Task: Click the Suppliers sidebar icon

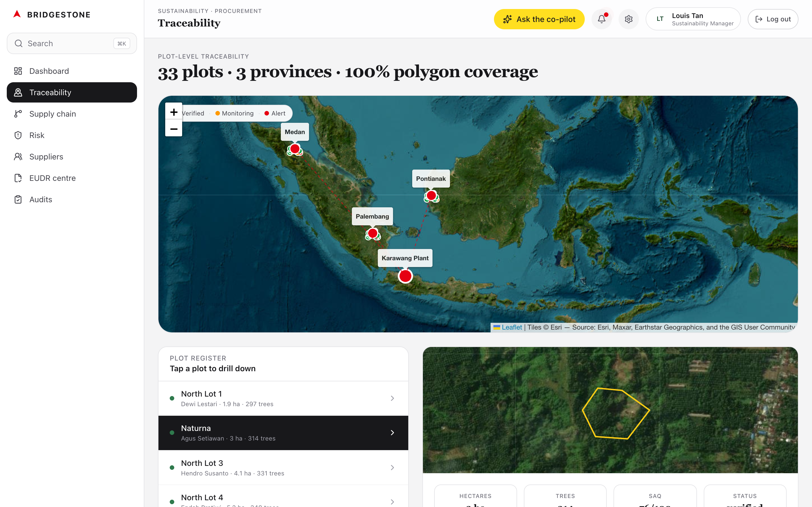Action: (18, 157)
